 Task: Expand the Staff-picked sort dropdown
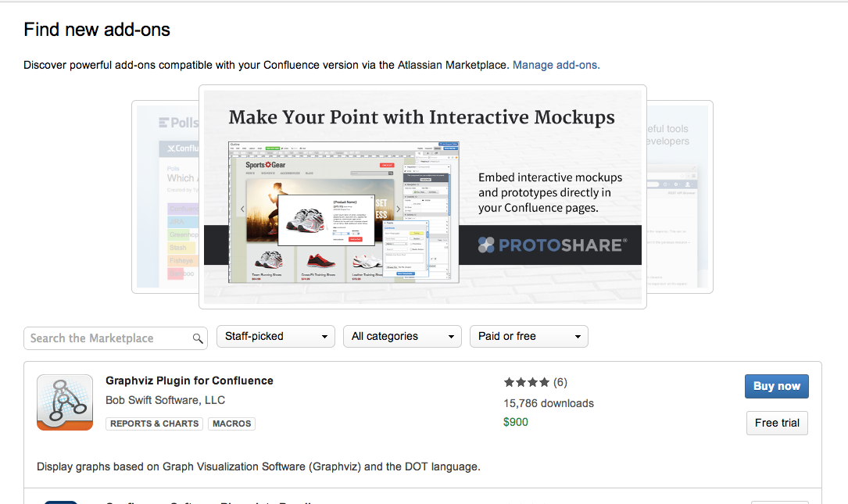tap(275, 337)
